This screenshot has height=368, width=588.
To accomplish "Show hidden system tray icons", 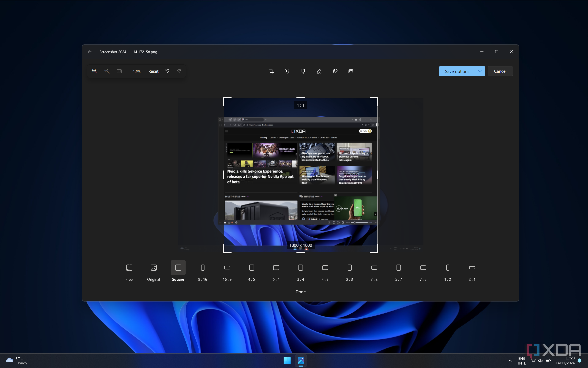I will tap(510, 361).
